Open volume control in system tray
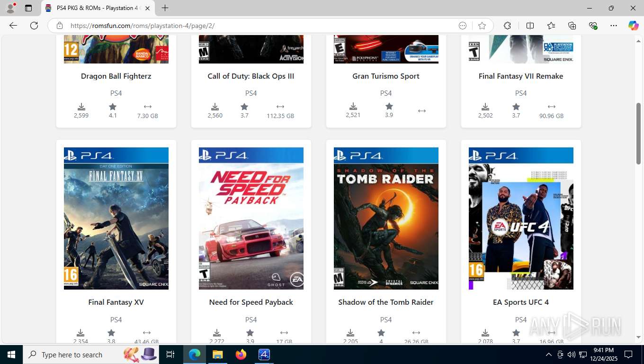The width and height of the screenshot is (644, 364). point(571,355)
